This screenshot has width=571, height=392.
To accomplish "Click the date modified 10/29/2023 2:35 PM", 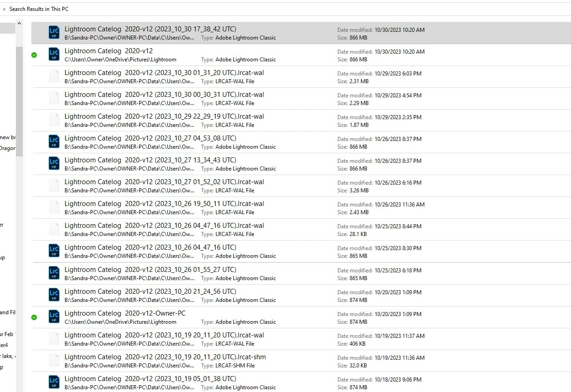I will (398, 117).
